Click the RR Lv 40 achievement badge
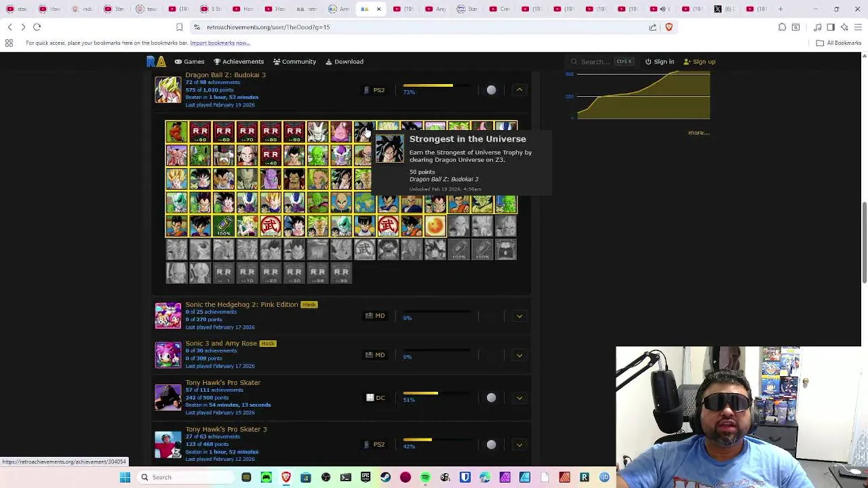The height and width of the screenshot is (488, 868). coord(271,155)
